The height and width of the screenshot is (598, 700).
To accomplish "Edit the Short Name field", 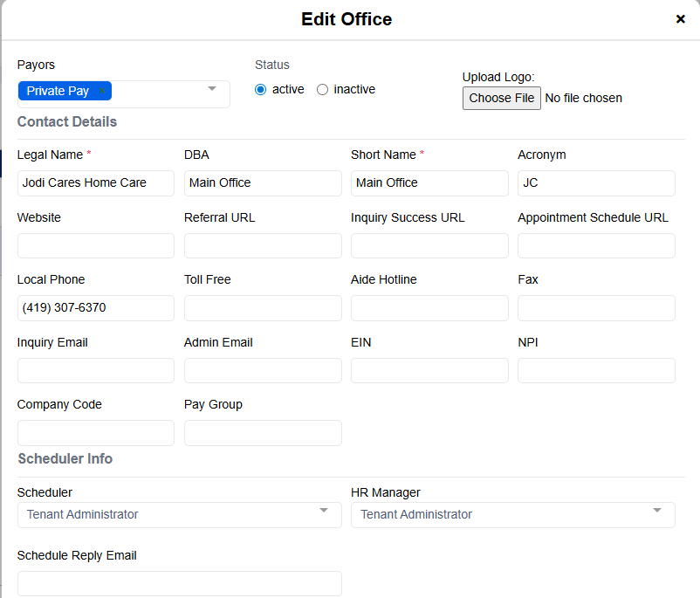I will (429, 183).
